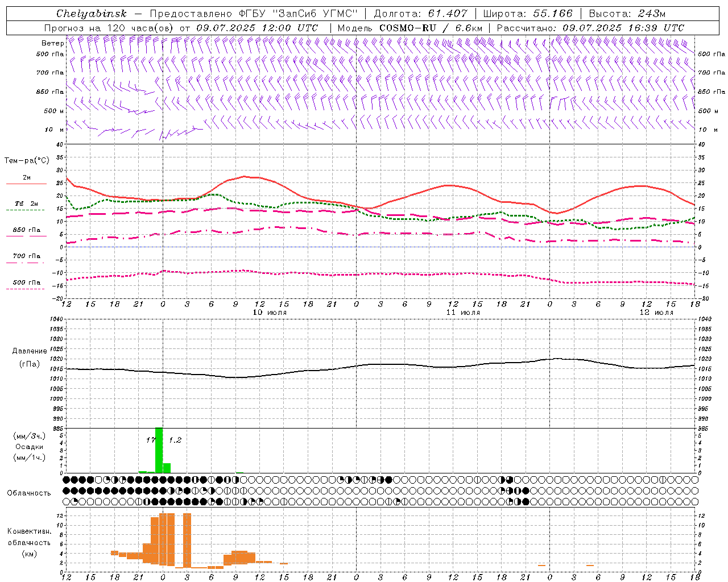Image resolution: width=728 pixels, height=582 pixels.
Task: Click the '12 июля' date label
Action: [x=656, y=313]
